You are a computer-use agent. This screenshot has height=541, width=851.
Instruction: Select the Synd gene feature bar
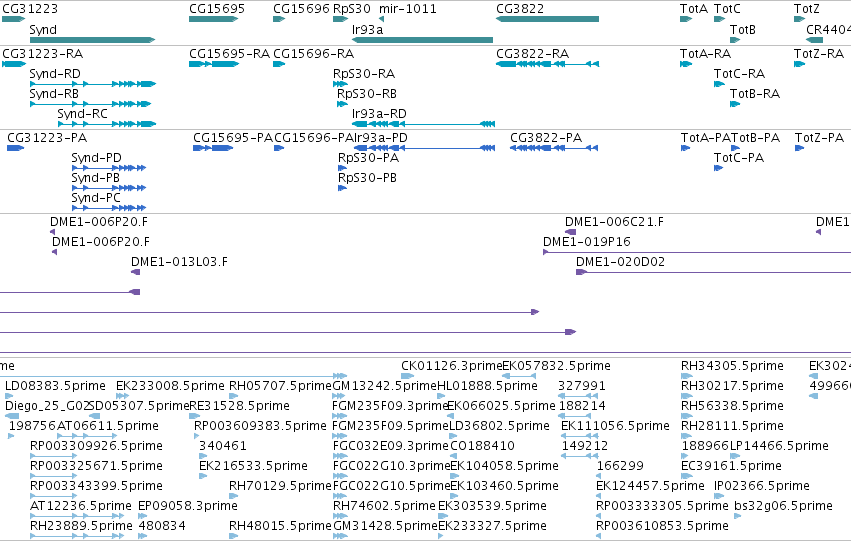(92, 40)
